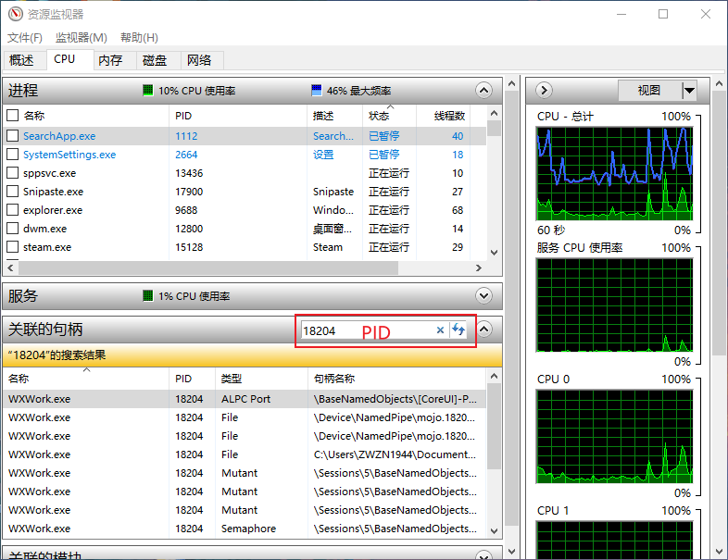Click the 视图 views button
This screenshot has height=560, width=728.
[x=649, y=90]
